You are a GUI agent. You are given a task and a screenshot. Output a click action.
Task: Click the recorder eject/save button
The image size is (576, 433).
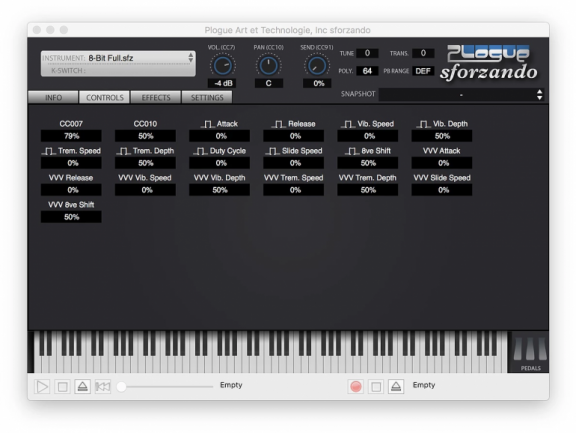pos(396,387)
